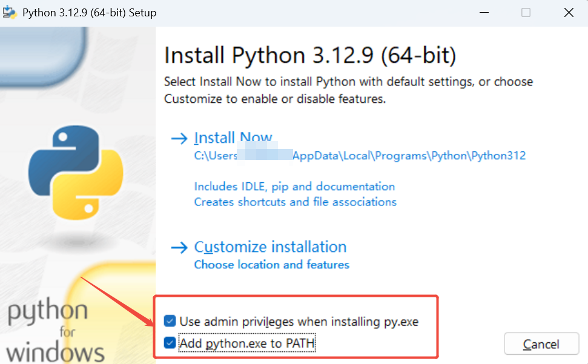Image resolution: width=588 pixels, height=364 pixels.
Task: Click the arrow icon beside Customize installation
Action: (x=179, y=248)
